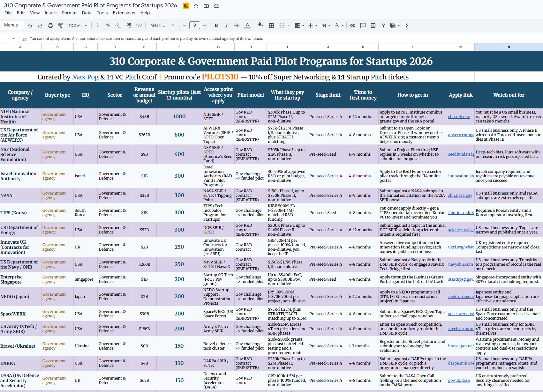543x392 pixels.
Task: Select the paint format roller icon
Action: coord(60,26)
